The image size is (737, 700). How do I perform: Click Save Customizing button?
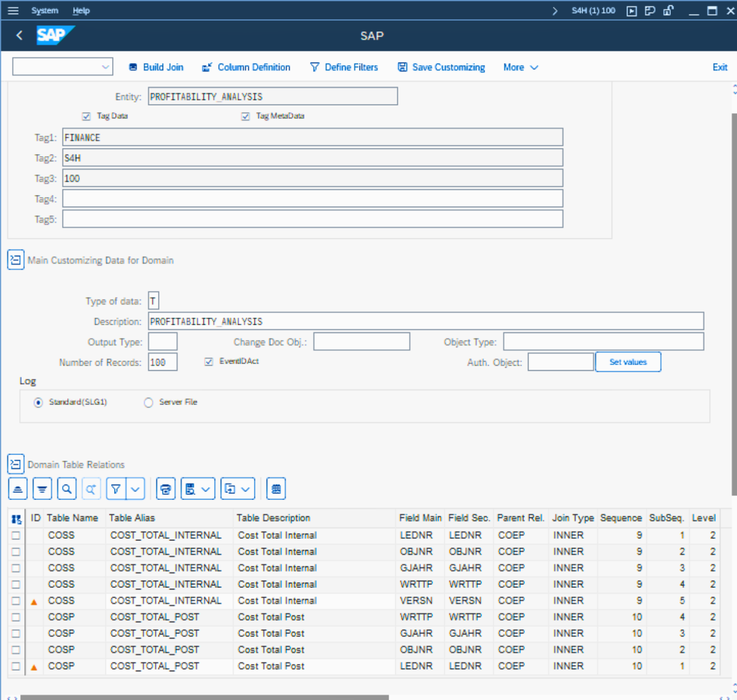[441, 67]
